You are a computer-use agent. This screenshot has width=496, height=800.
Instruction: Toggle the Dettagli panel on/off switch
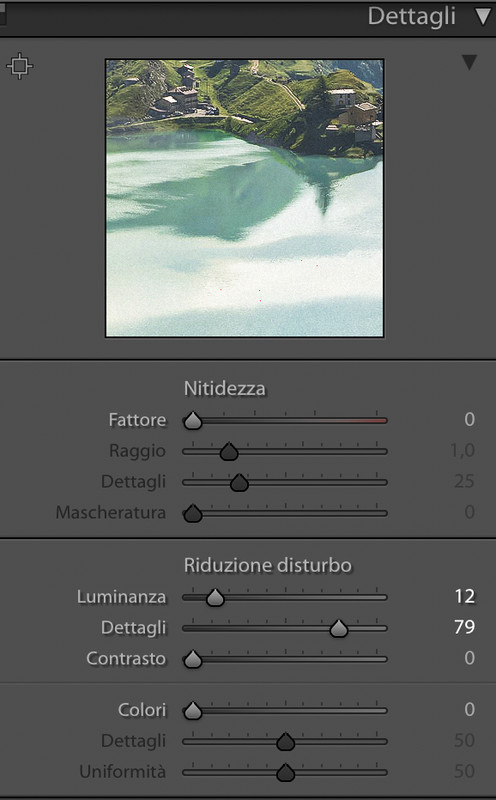(x=3, y=15)
